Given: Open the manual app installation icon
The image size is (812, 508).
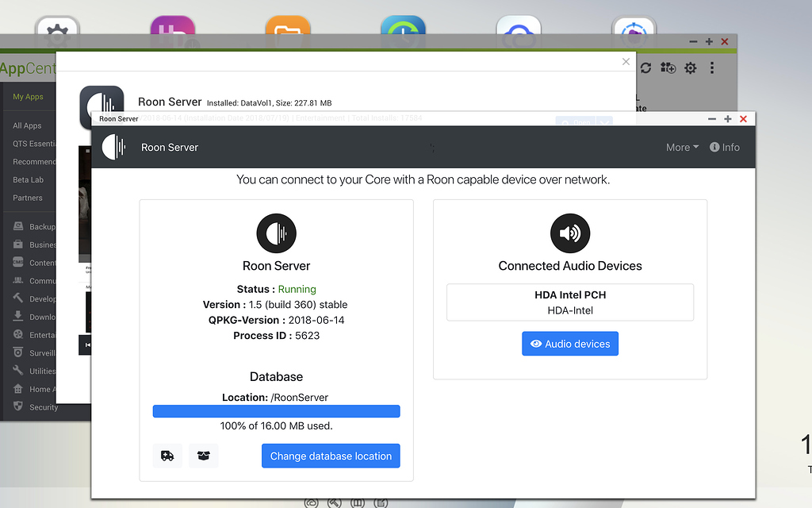Looking at the screenshot, I should [x=668, y=68].
